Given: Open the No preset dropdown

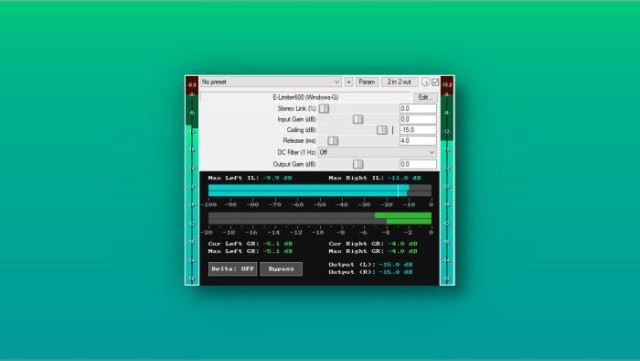Looking at the screenshot, I should (x=271, y=82).
